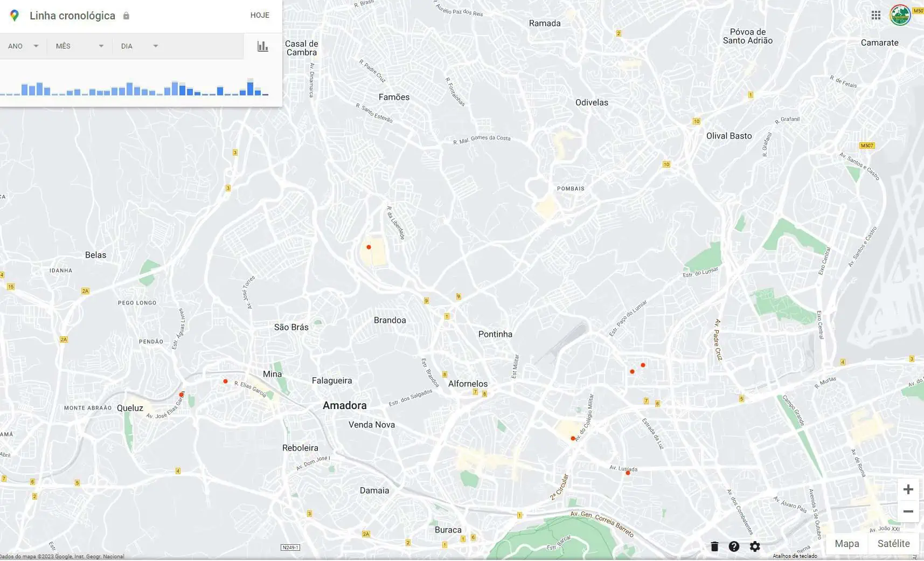Click the Belas map label
The width and height of the screenshot is (924, 561).
click(x=95, y=255)
